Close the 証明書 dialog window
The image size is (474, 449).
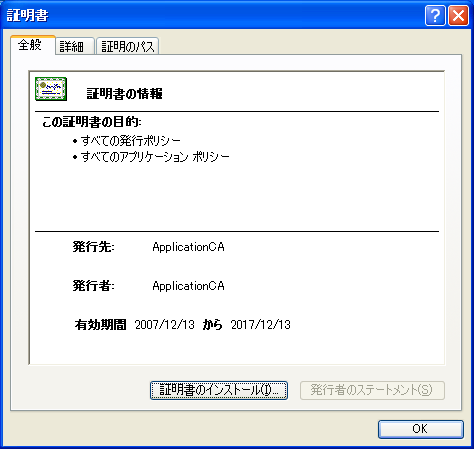click(458, 15)
